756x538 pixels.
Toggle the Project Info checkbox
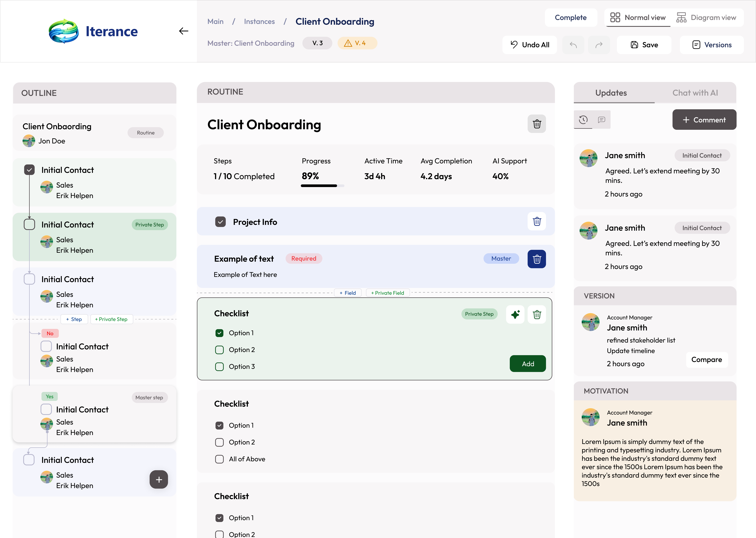coord(220,222)
